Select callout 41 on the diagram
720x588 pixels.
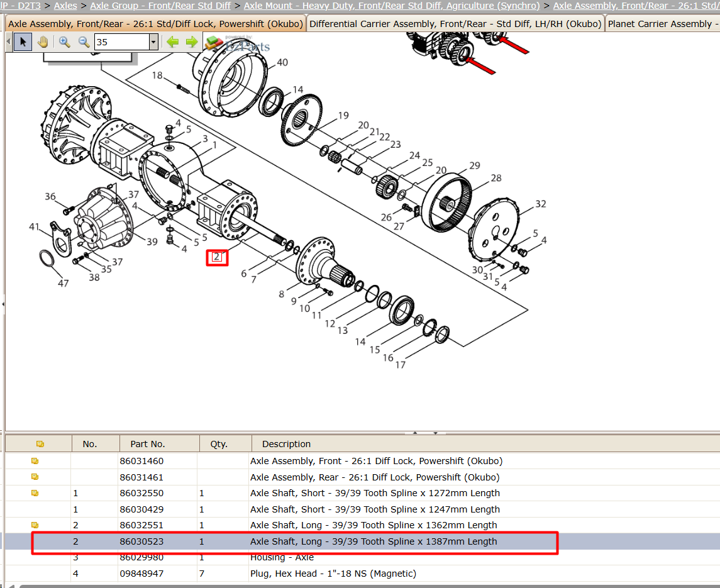point(34,226)
